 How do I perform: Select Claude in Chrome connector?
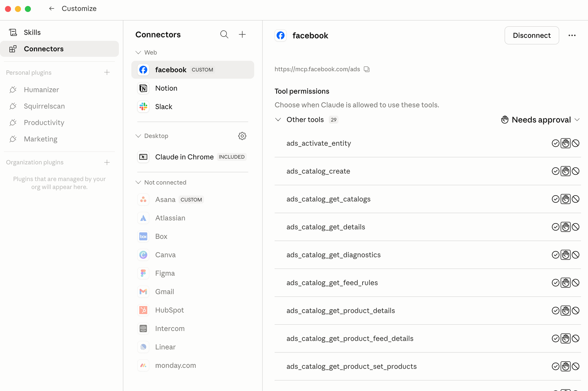[x=193, y=157]
